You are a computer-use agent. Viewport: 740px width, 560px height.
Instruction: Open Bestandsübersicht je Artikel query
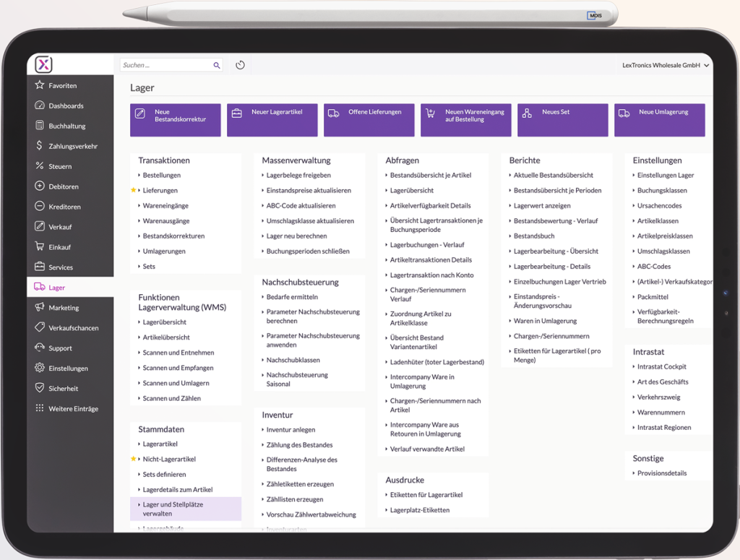(430, 175)
